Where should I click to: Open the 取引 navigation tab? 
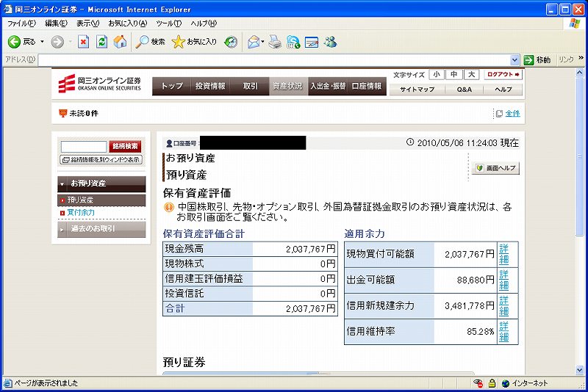pyautogui.click(x=251, y=86)
